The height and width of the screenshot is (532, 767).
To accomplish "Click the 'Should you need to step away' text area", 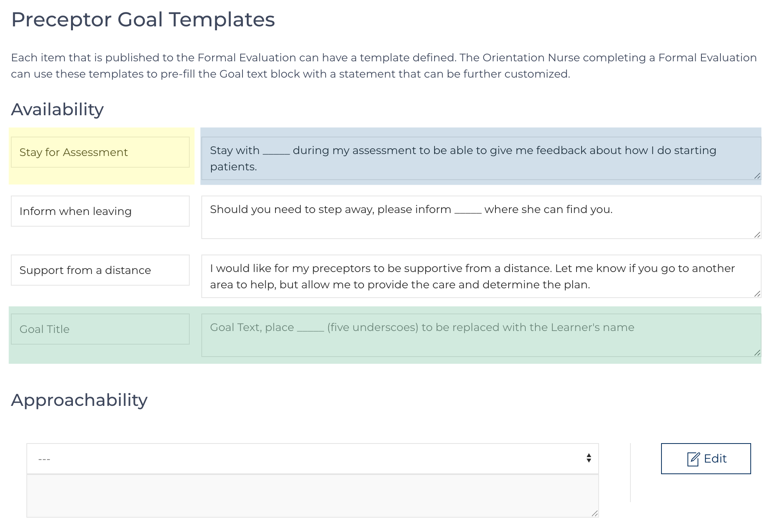I will 480,217.
